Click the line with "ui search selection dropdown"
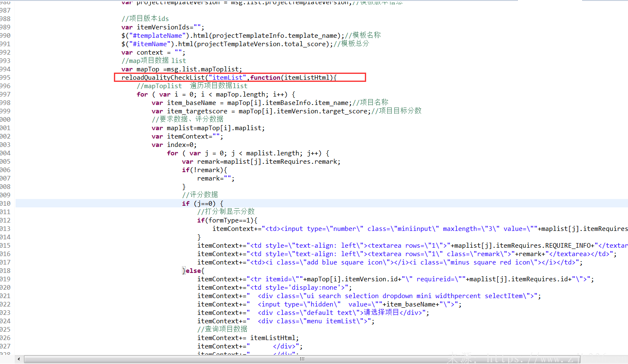Image resolution: width=628 pixels, height=364 pixels. [369, 296]
